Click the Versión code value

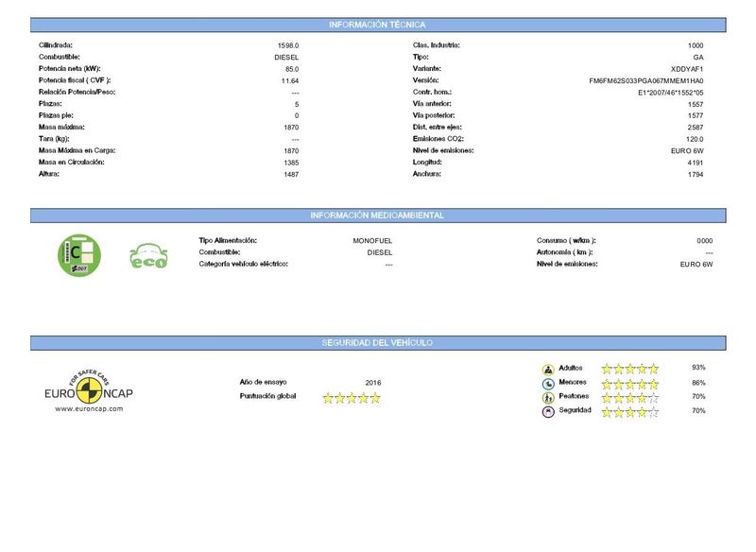click(x=646, y=81)
